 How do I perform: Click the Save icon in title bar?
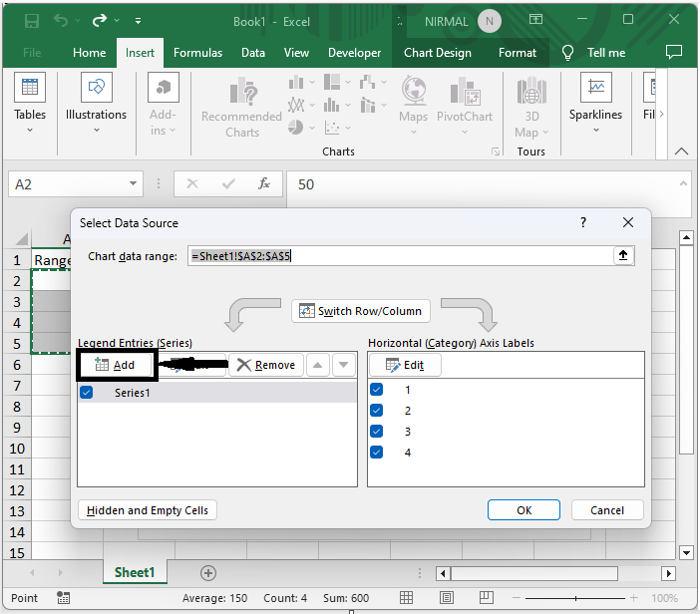tap(32, 21)
